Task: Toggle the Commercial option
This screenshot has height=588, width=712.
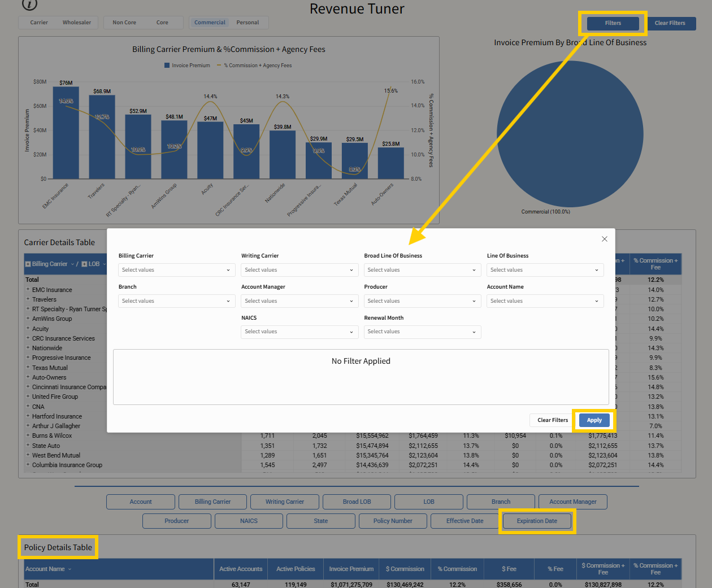Action: point(210,23)
